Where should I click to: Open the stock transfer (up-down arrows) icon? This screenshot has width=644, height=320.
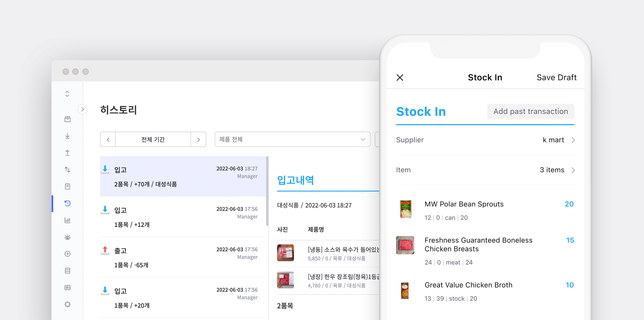tap(67, 169)
